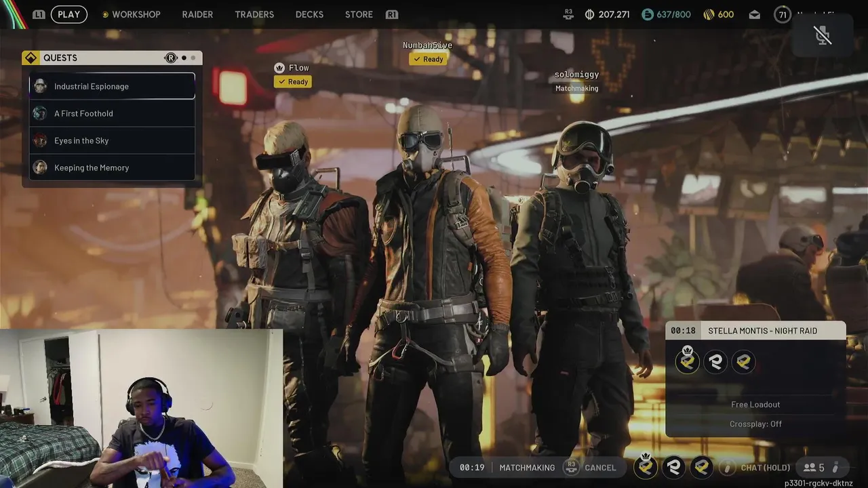The width and height of the screenshot is (868, 488).
Task: Open the party members count 5
Action: tap(814, 468)
